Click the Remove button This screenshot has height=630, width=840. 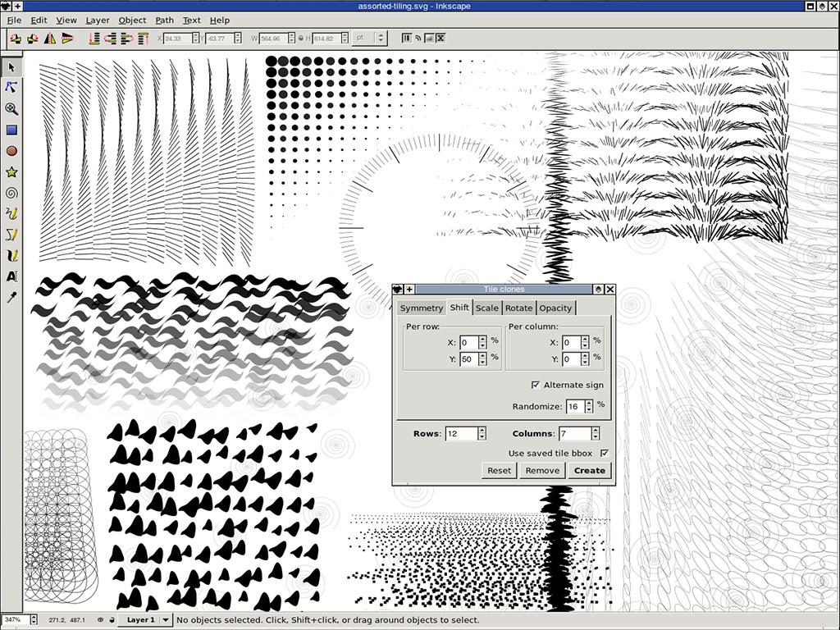[x=542, y=470]
